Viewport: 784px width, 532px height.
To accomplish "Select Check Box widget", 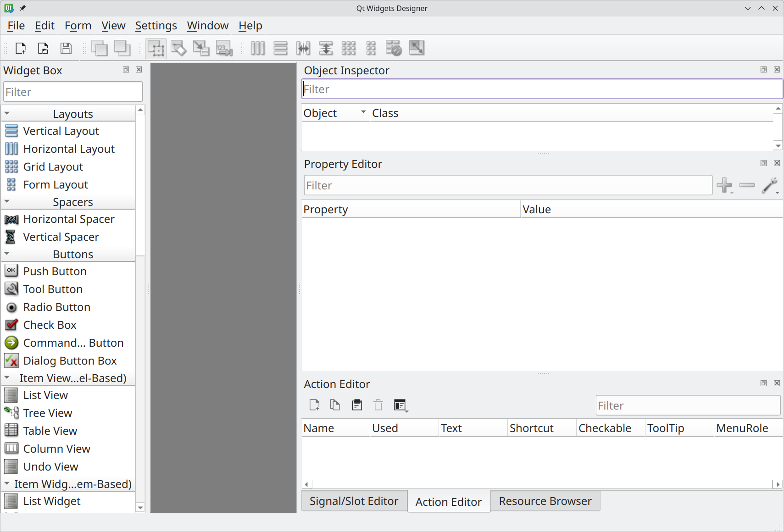I will (x=68, y=325).
